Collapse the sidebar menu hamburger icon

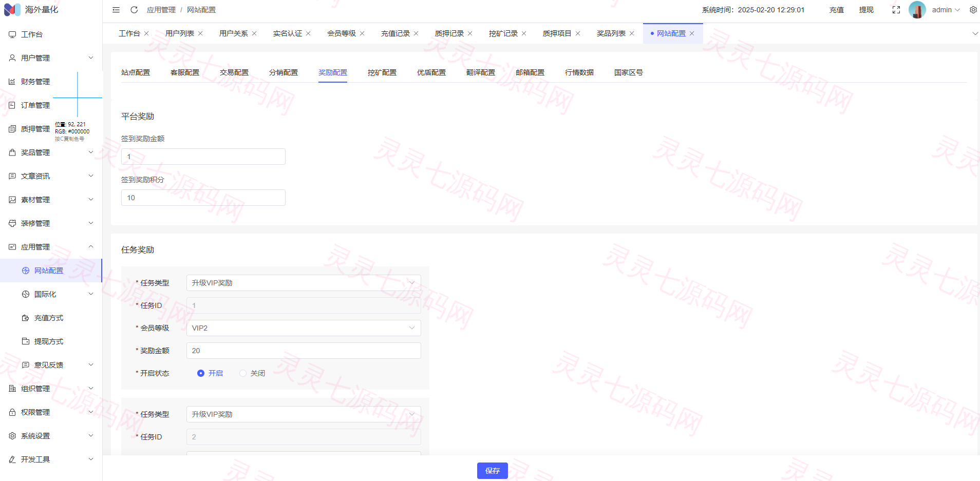click(116, 10)
